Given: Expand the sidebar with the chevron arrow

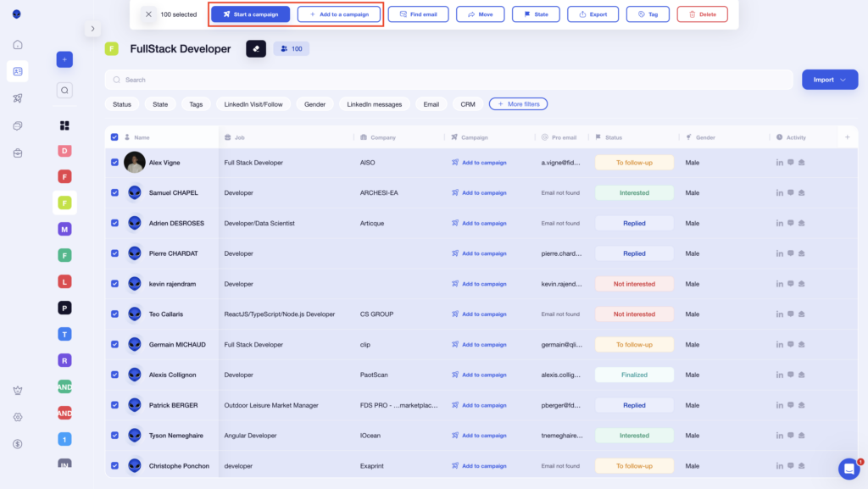Looking at the screenshot, I should [92, 28].
